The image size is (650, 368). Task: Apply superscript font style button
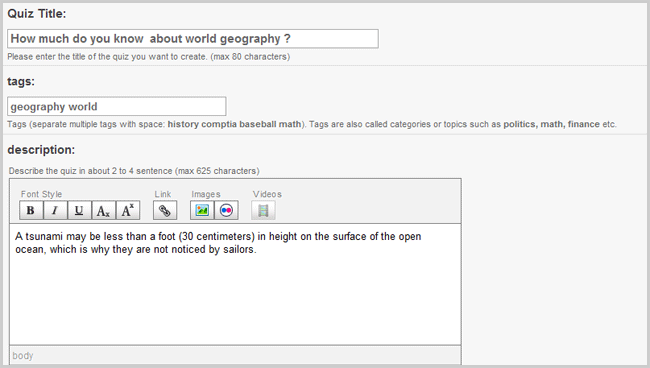click(x=128, y=211)
